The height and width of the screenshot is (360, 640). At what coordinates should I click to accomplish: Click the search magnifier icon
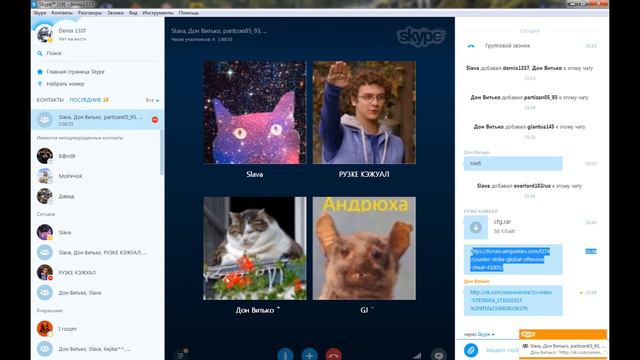pyautogui.click(x=40, y=53)
